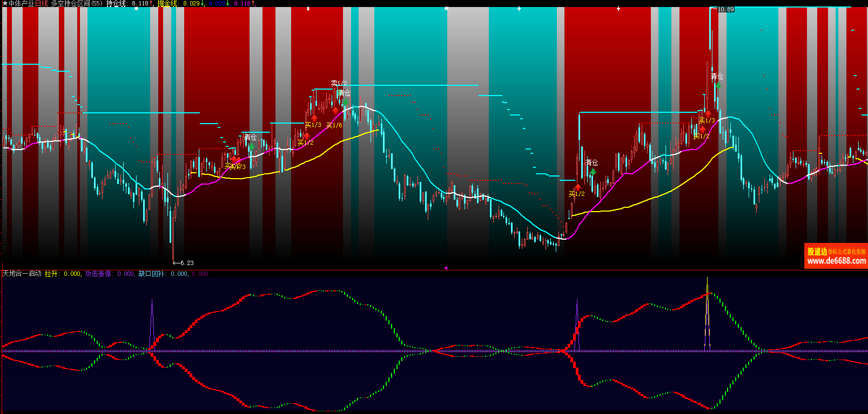Click the red buy arrow at 买1/6
Screen dimensions: 868x414
(x=335, y=111)
